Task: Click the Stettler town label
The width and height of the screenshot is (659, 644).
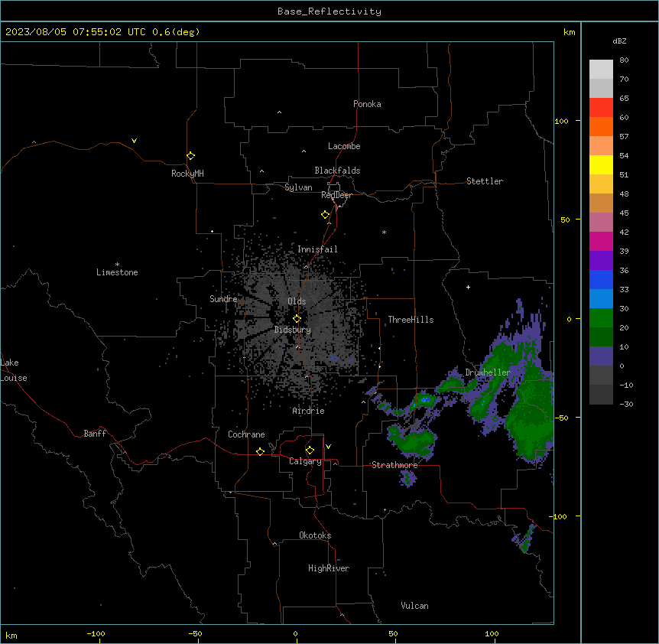Action: point(485,181)
